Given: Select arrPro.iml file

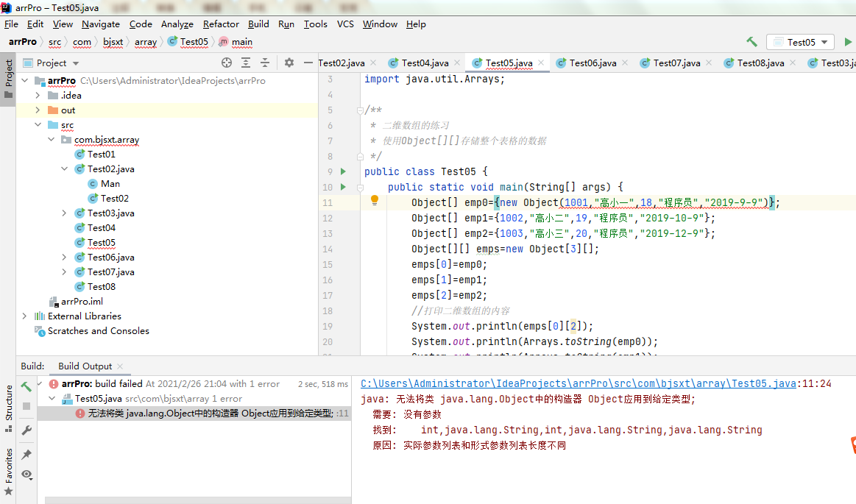Looking at the screenshot, I should coord(82,301).
